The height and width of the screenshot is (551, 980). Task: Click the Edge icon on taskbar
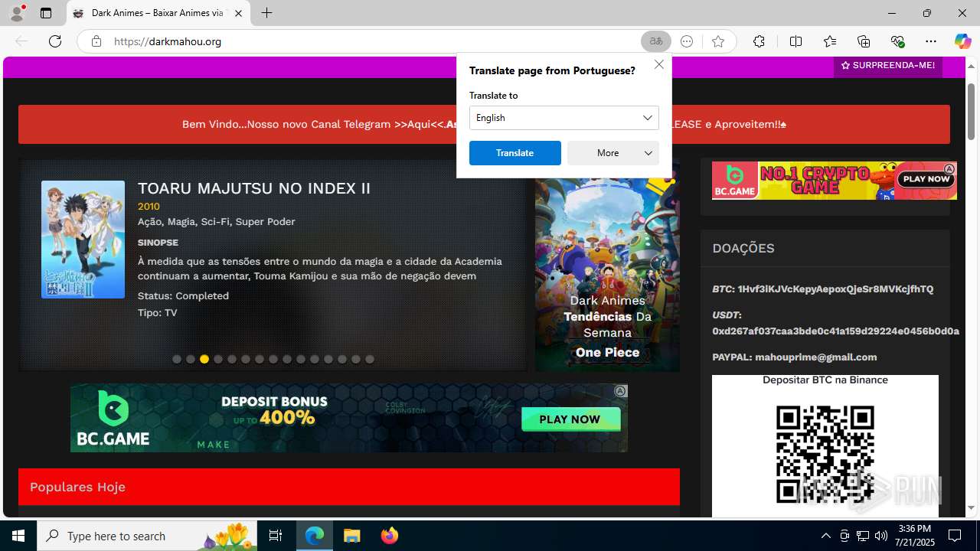tap(315, 536)
